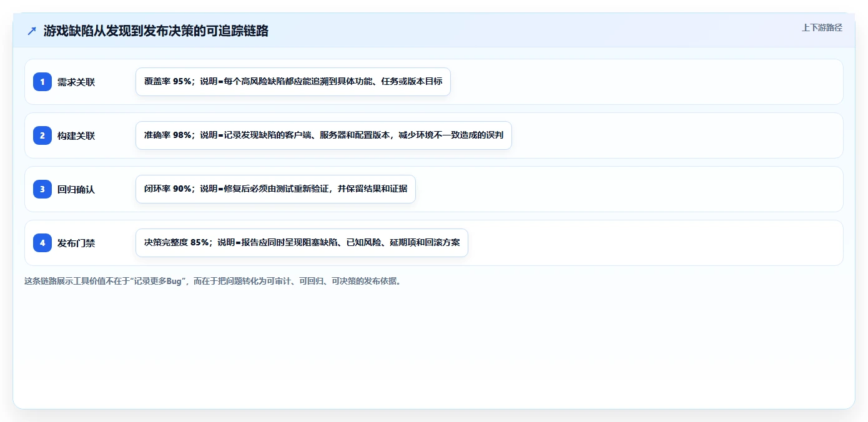Click the 发布门禁 step label

[x=76, y=243]
